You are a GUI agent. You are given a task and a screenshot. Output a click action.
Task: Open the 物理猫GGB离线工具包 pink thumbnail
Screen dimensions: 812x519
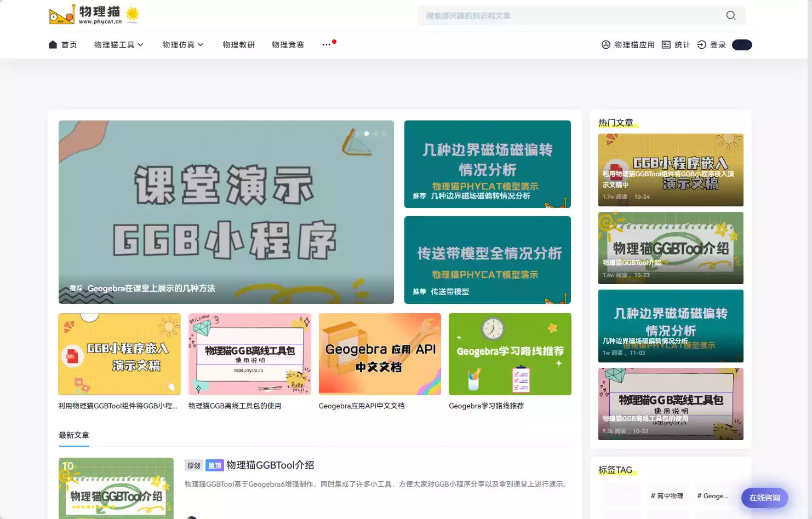click(x=250, y=354)
